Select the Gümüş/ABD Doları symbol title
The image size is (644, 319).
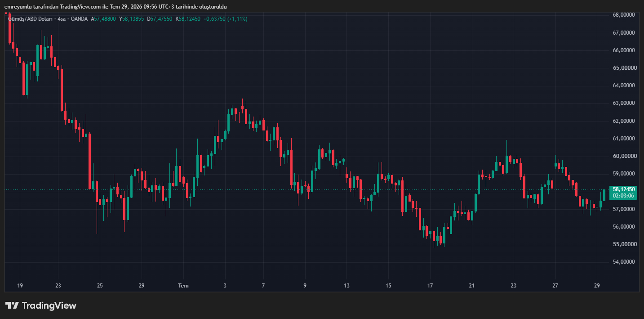pyautogui.click(x=30, y=19)
